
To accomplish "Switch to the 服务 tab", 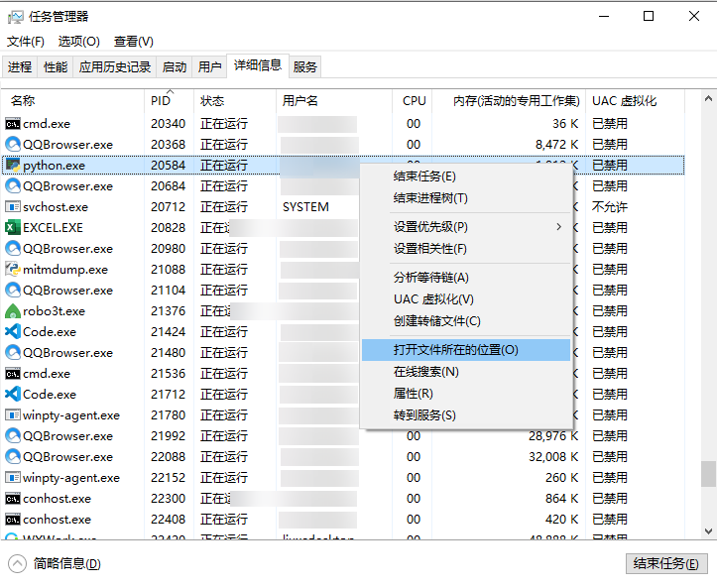I will [305, 67].
